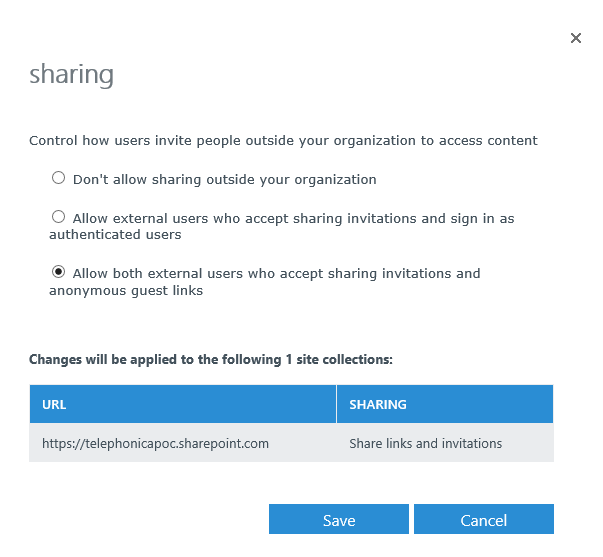Click the "Share links and invitations" cell
The height and width of the screenshot is (557, 603).
[425, 443]
